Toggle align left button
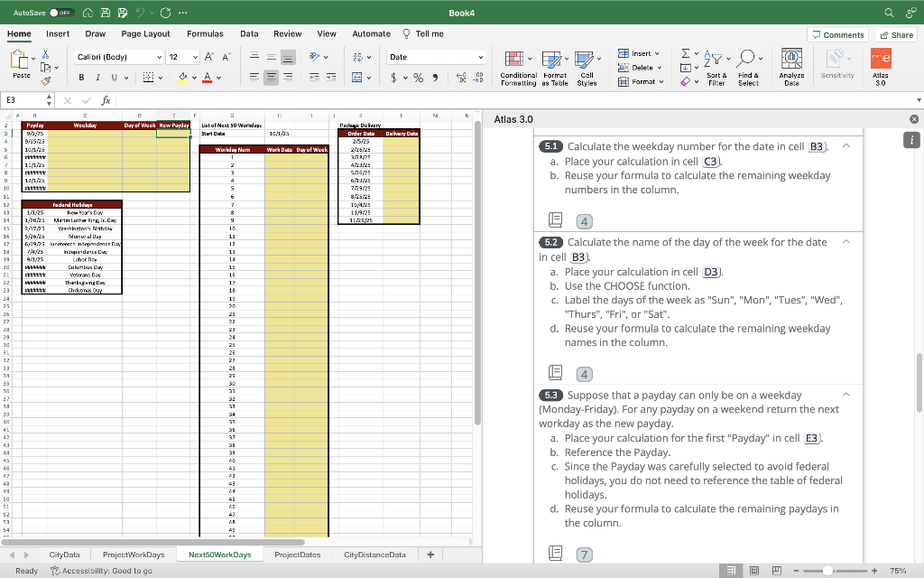Screen dimensions: 924x578 click(x=254, y=78)
